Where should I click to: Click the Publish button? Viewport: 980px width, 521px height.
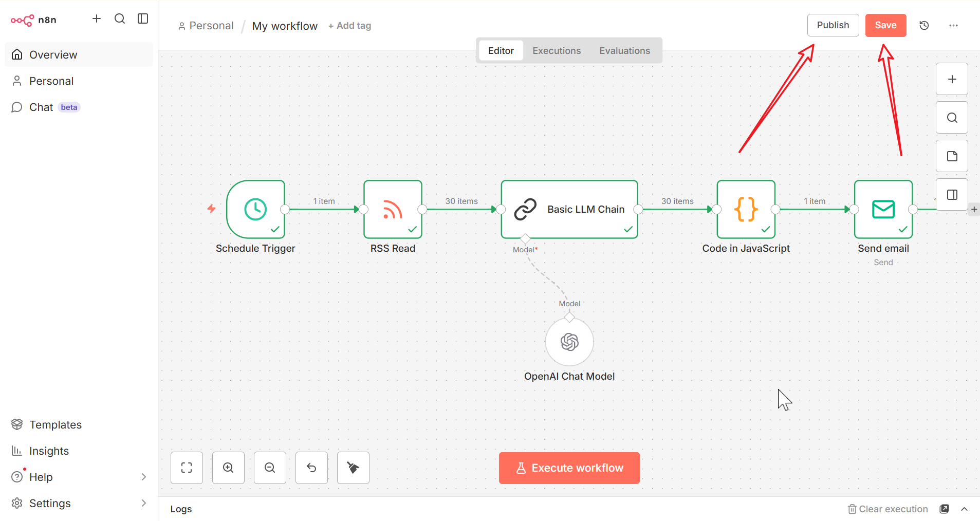[833, 25]
